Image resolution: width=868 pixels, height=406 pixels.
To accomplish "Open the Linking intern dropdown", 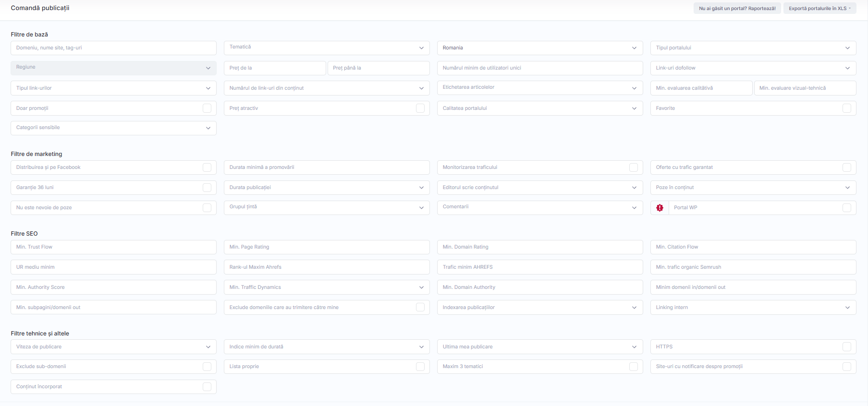I will pos(753,307).
